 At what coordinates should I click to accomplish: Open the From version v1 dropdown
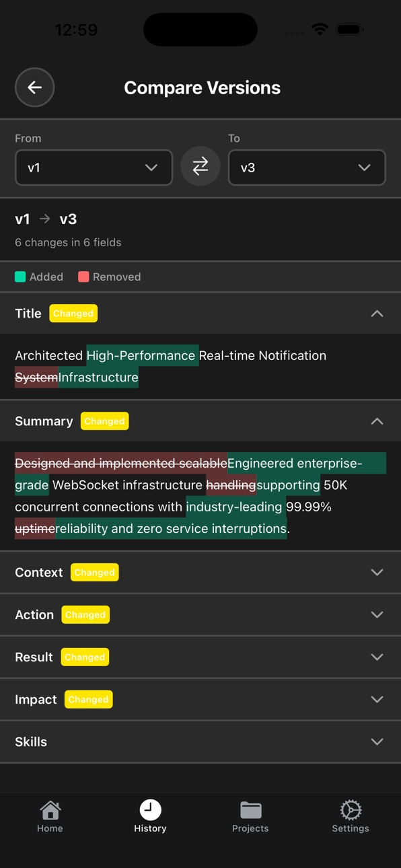click(x=94, y=168)
